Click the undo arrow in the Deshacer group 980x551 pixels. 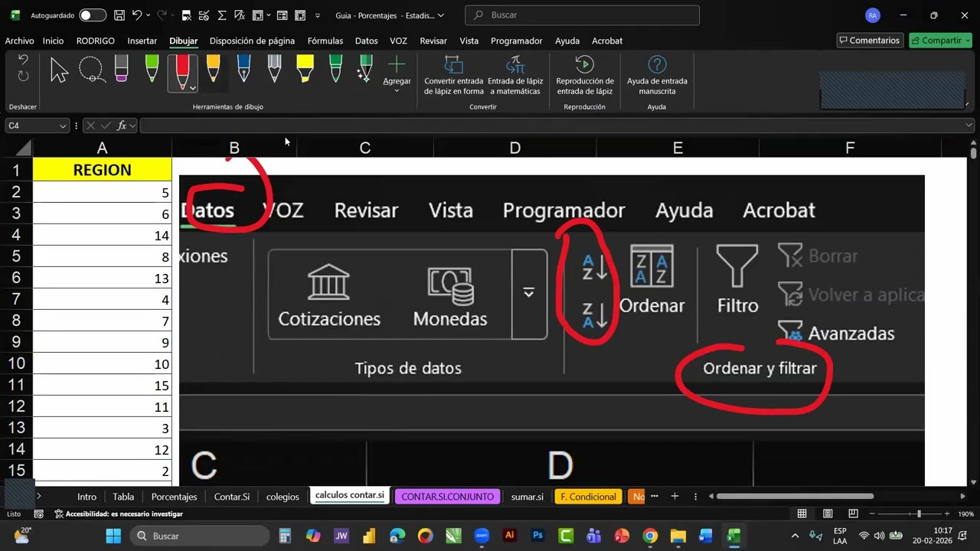(x=23, y=60)
